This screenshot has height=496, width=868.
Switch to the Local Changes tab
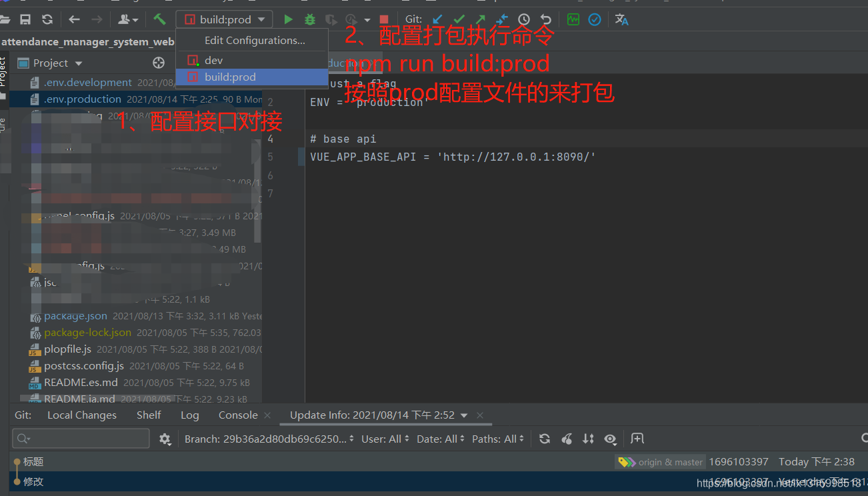coord(82,415)
